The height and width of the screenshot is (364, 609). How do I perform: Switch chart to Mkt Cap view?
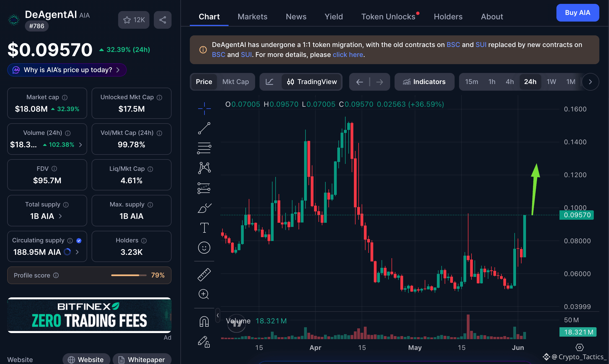(235, 82)
